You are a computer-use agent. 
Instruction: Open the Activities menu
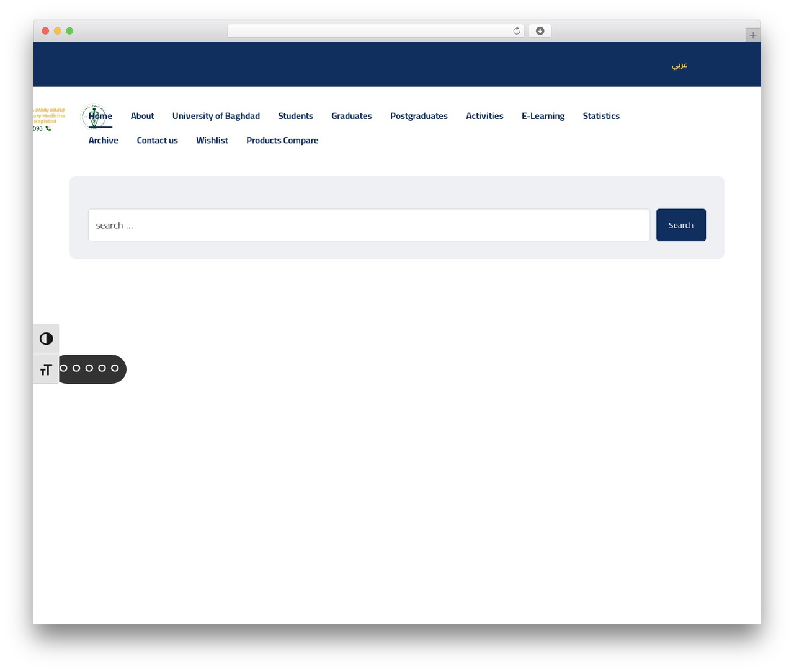(484, 116)
